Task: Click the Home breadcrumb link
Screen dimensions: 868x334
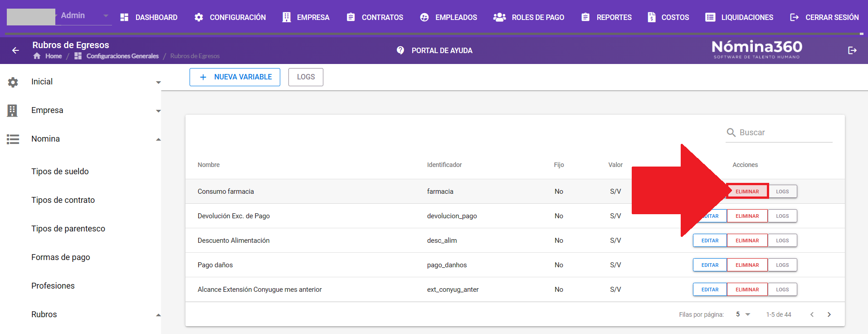Action: coord(54,56)
